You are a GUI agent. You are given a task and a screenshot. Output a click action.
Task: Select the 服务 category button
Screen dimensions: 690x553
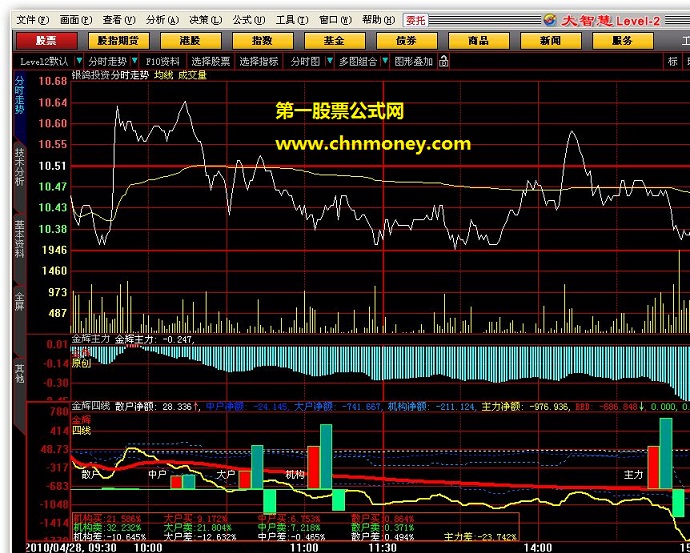(x=623, y=41)
